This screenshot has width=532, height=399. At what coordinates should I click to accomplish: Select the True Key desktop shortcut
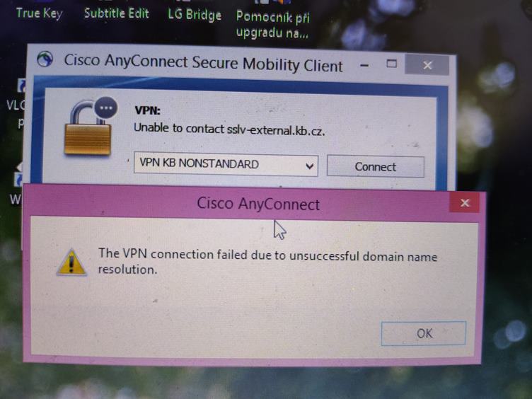[39, 13]
